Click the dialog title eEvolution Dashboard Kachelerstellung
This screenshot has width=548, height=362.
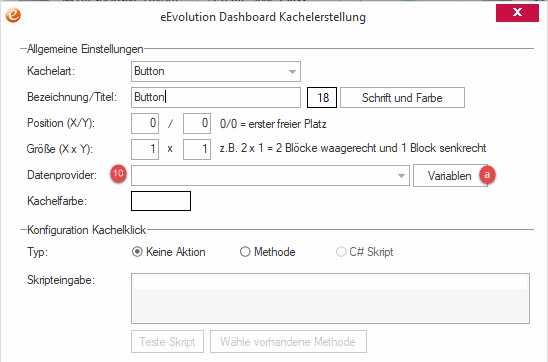click(x=263, y=17)
